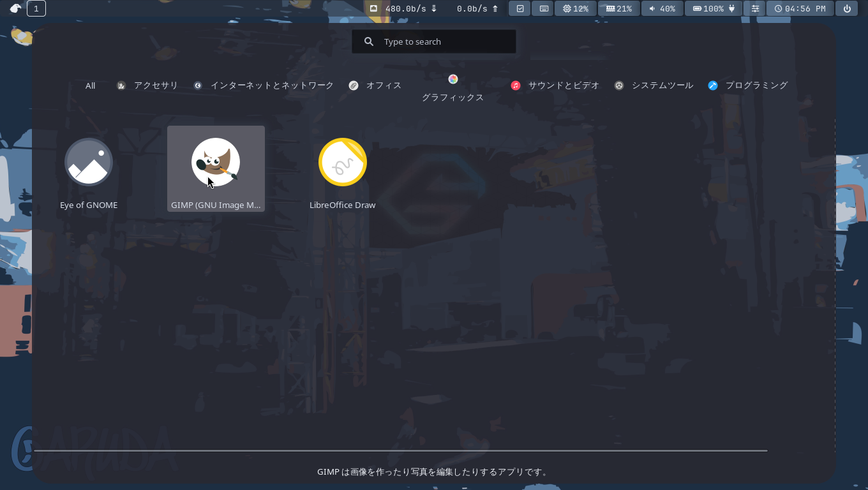Screen dimensions: 868x490
Task: Open the keyboard icon in the top bar
Action: [x=544, y=8]
